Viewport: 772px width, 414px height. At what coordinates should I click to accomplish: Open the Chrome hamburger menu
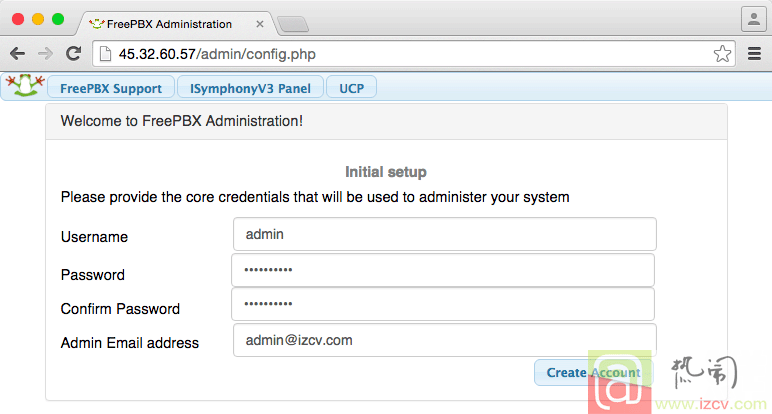[754, 54]
